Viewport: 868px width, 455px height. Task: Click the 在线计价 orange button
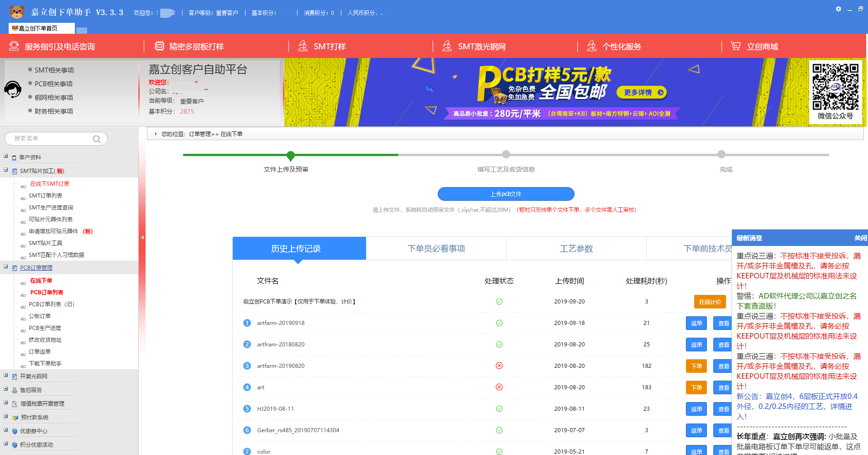tap(710, 302)
